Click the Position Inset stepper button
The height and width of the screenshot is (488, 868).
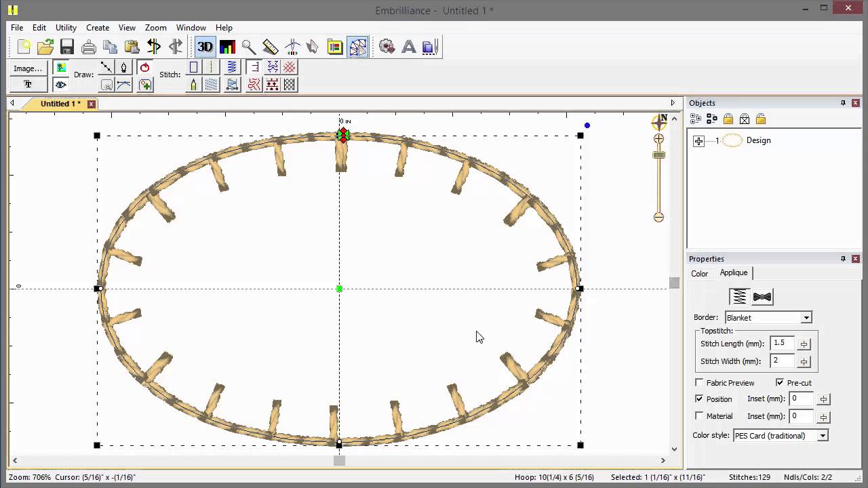click(823, 400)
